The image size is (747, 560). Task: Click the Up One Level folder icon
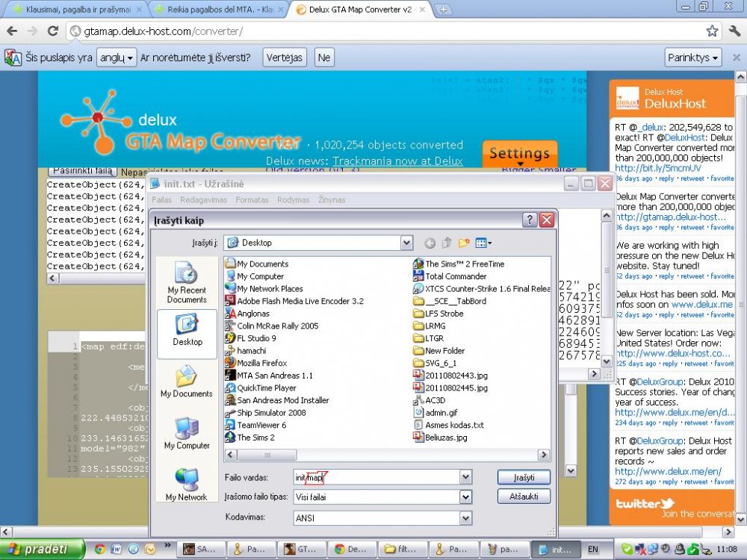point(447,243)
